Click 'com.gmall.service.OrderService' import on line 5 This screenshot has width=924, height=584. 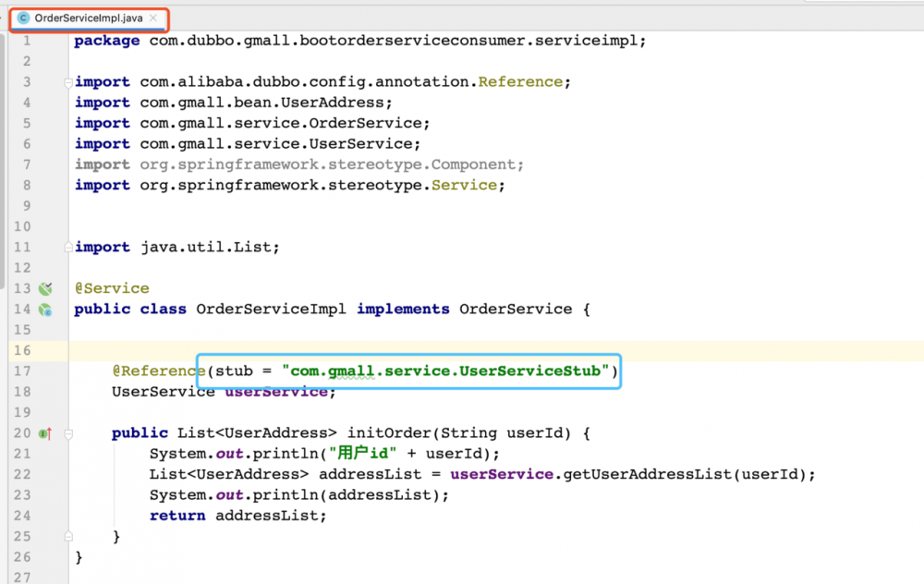click(x=281, y=123)
